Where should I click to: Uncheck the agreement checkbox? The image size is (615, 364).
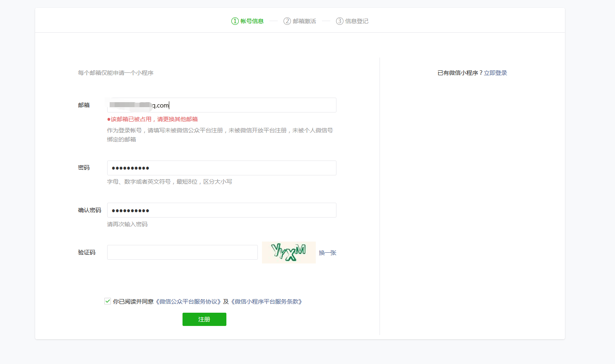pos(108,301)
